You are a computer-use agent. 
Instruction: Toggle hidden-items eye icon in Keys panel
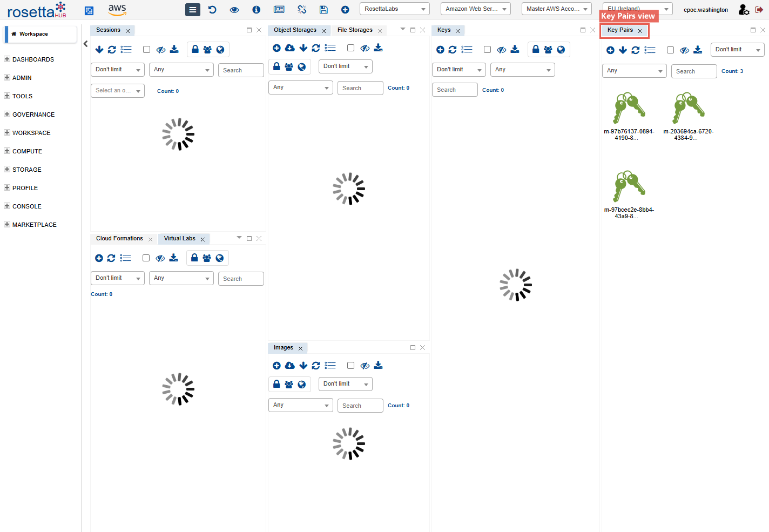point(502,50)
